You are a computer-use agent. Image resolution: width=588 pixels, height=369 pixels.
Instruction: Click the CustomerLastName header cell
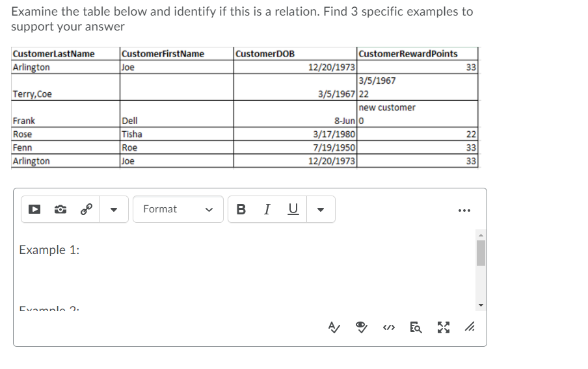tap(66, 54)
